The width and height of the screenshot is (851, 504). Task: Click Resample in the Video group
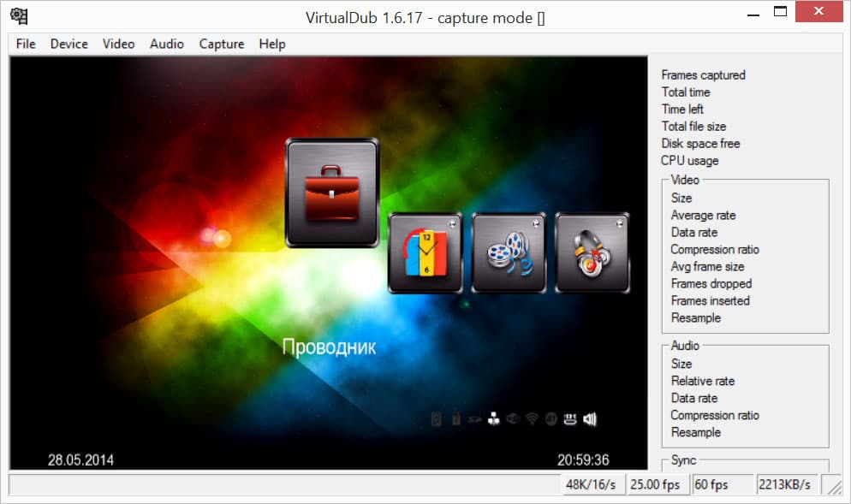(x=696, y=318)
